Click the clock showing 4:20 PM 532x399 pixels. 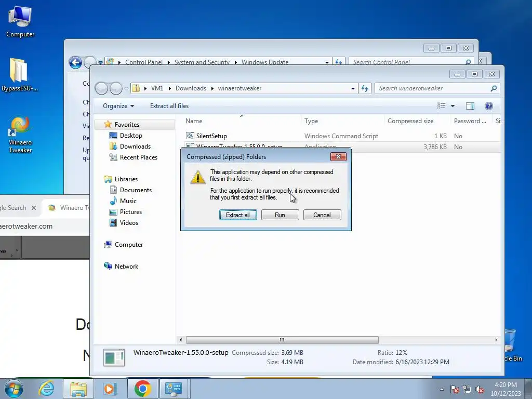tap(506, 389)
